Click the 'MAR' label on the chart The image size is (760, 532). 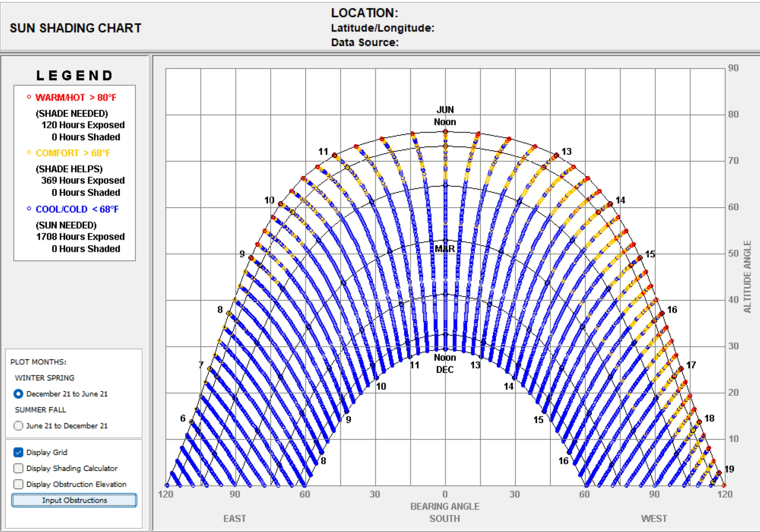point(444,249)
